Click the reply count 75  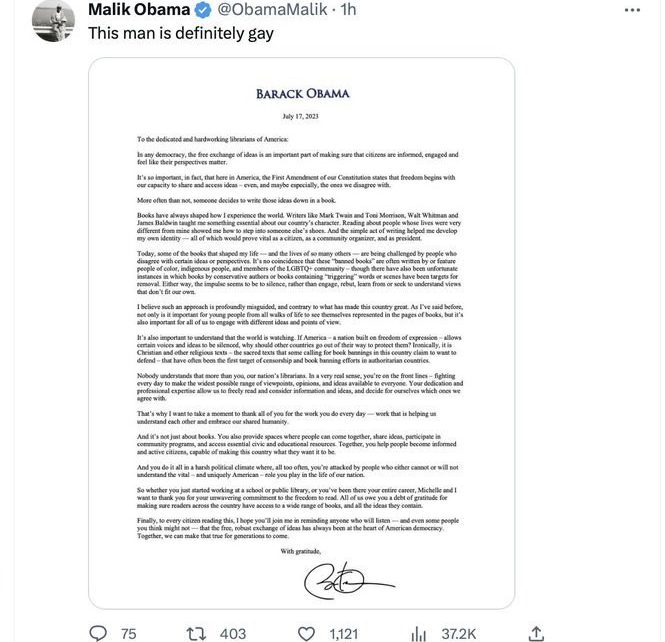point(128,633)
